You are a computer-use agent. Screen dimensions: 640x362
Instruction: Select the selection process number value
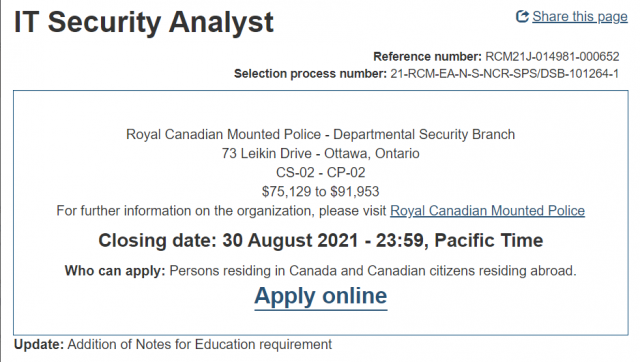point(504,73)
